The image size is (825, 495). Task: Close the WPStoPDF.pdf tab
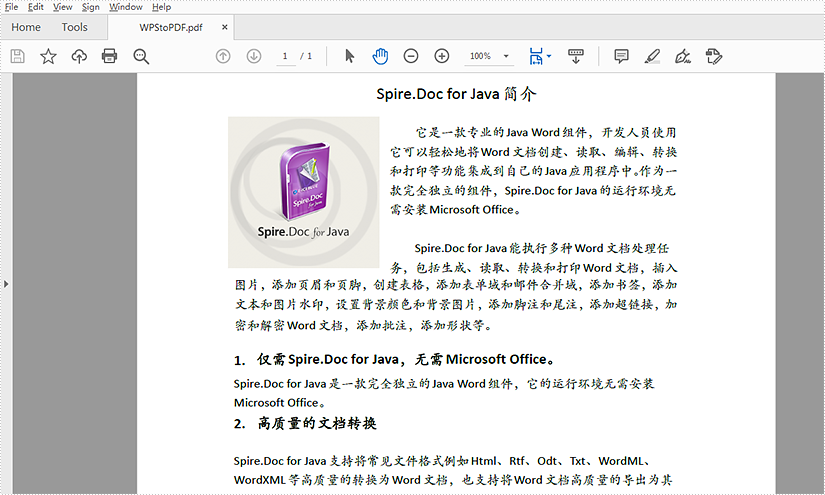(x=225, y=27)
